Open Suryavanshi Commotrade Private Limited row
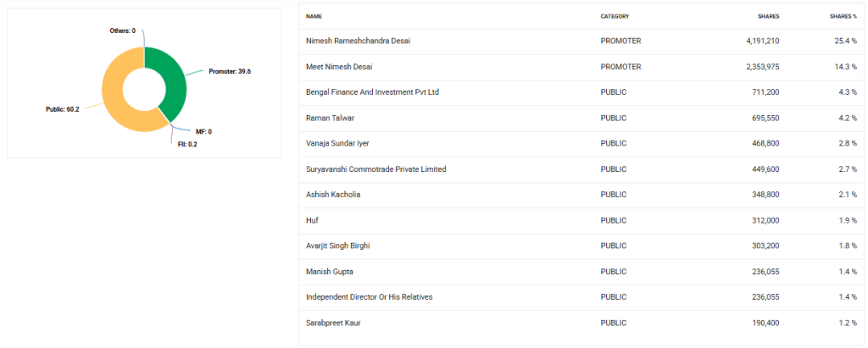Image resolution: width=868 pixels, height=348 pixels. click(x=376, y=169)
